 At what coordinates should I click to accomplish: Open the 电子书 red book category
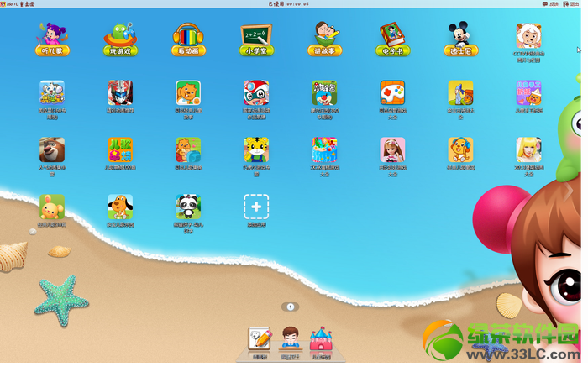point(392,39)
